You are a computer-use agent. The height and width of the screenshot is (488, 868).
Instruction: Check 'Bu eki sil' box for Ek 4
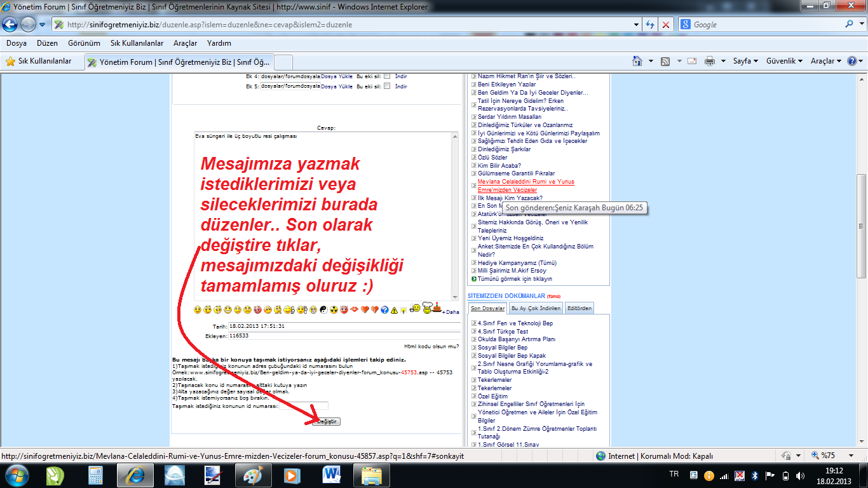tap(386, 76)
